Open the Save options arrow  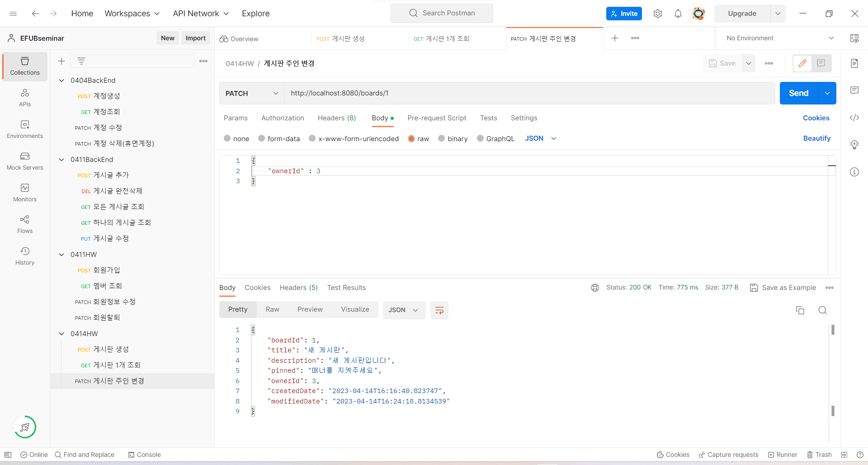coord(749,63)
